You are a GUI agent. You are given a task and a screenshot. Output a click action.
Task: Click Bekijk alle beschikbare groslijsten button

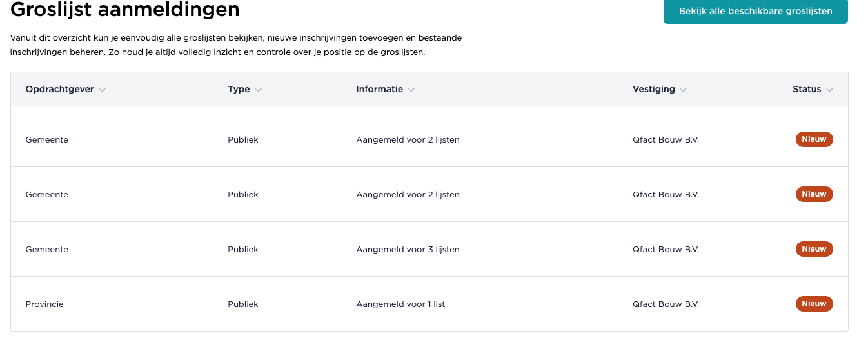point(755,11)
